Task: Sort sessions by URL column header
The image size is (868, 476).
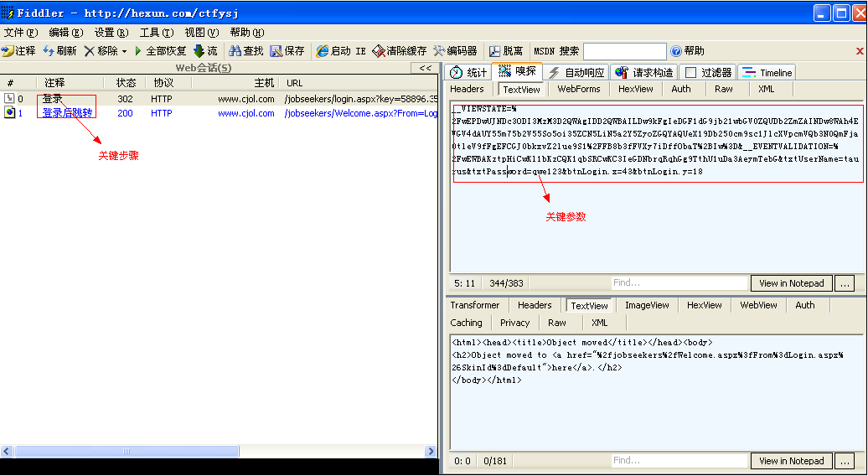Action: tap(295, 83)
